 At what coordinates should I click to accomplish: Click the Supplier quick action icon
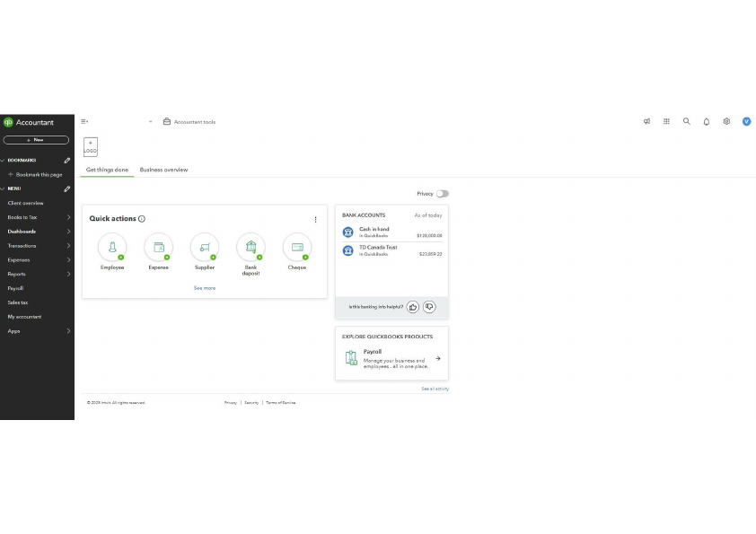[x=204, y=249]
